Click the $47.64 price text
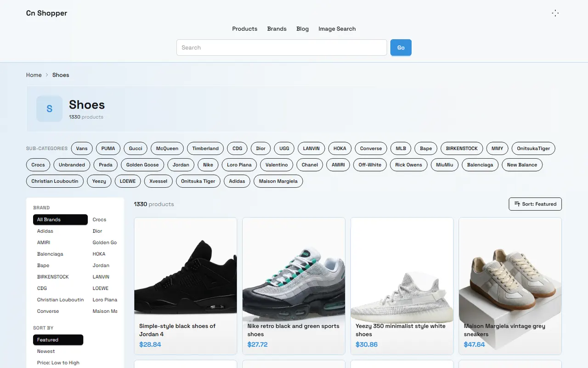588x368 pixels. coord(475,345)
